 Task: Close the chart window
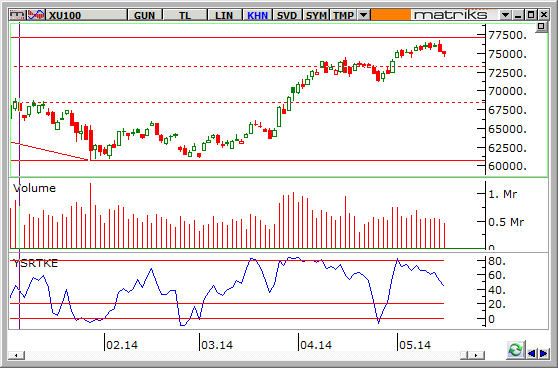pyautogui.click(x=543, y=15)
